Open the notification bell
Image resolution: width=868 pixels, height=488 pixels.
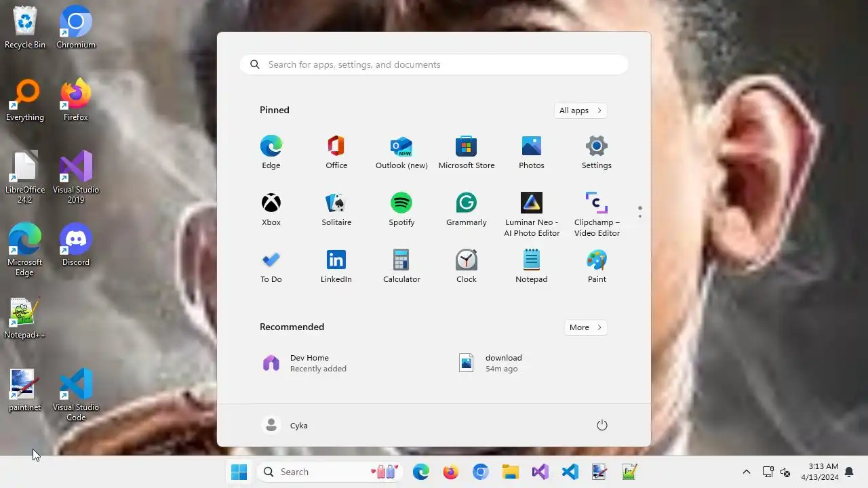click(849, 472)
